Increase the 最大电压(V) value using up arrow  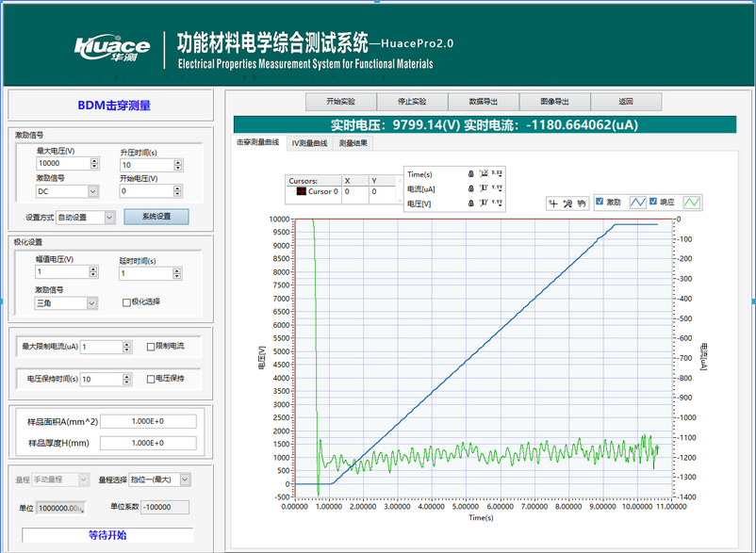(94, 160)
